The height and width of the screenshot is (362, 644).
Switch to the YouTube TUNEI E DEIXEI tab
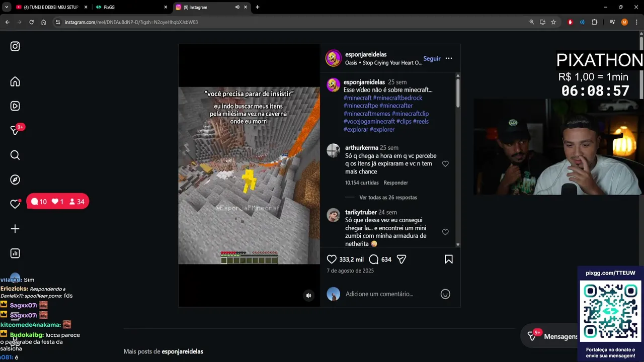(50, 7)
